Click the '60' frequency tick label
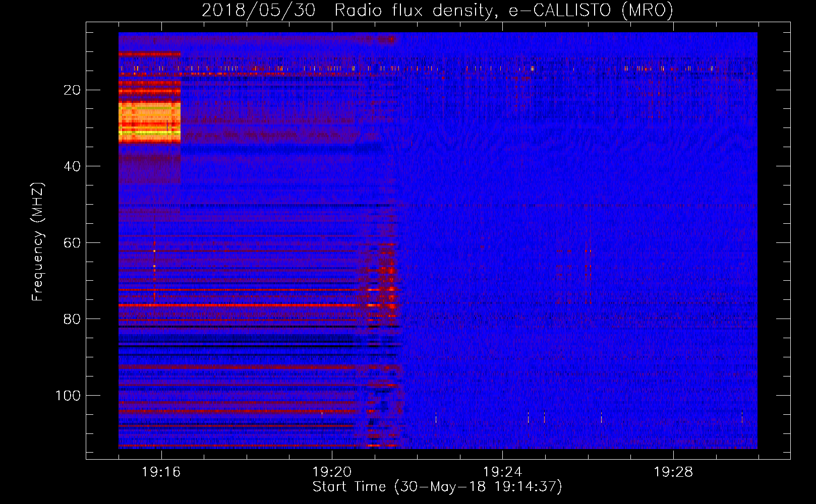Image resolution: width=816 pixels, height=504 pixels. tap(73, 243)
